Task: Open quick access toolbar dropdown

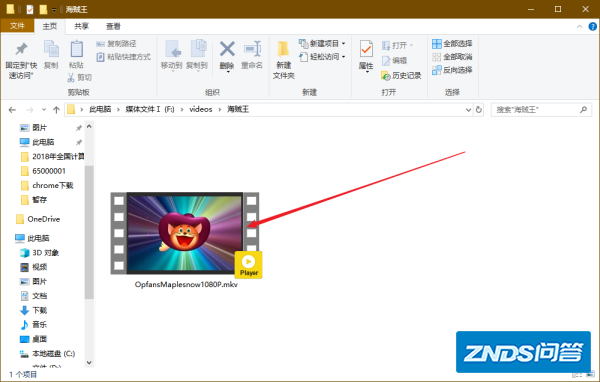Action: 54,10
